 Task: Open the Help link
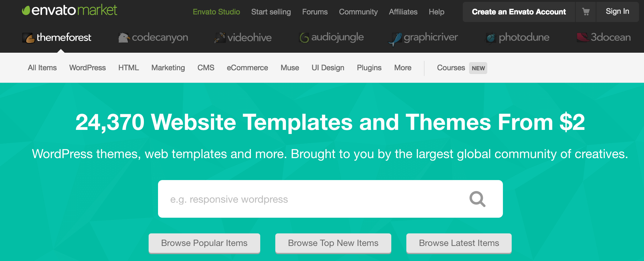tap(436, 12)
